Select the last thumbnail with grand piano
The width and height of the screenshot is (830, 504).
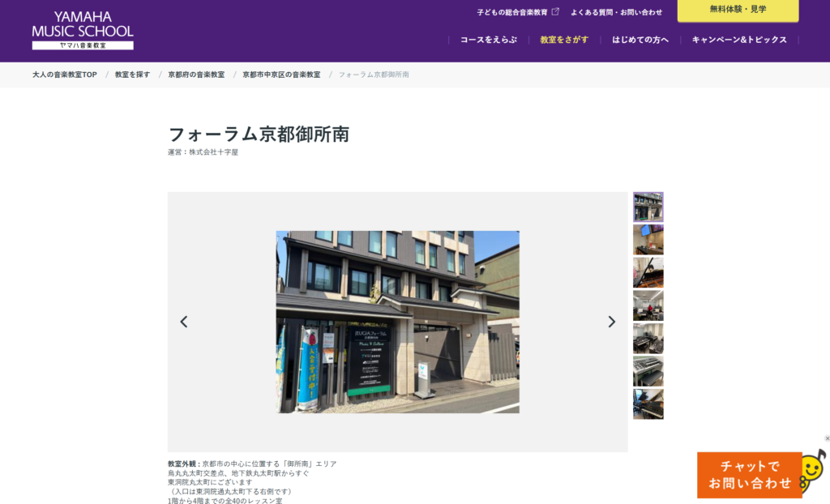click(x=648, y=404)
